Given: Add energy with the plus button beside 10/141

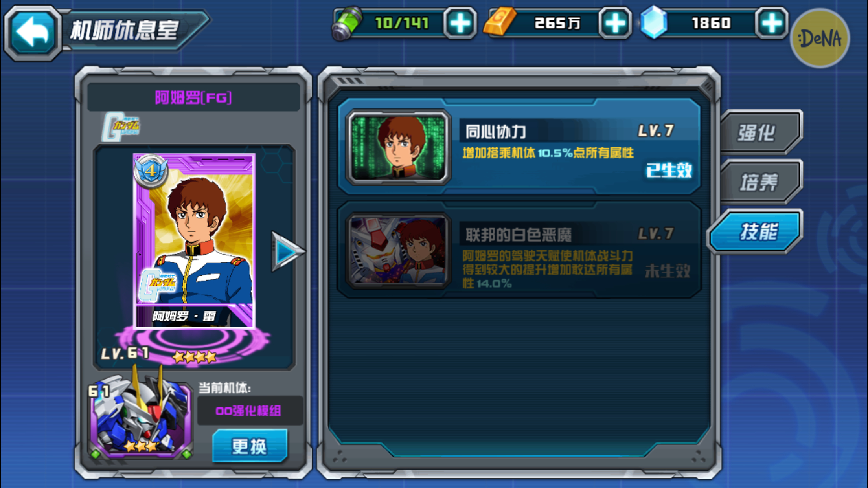Looking at the screenshot, I should click(460, 23).
